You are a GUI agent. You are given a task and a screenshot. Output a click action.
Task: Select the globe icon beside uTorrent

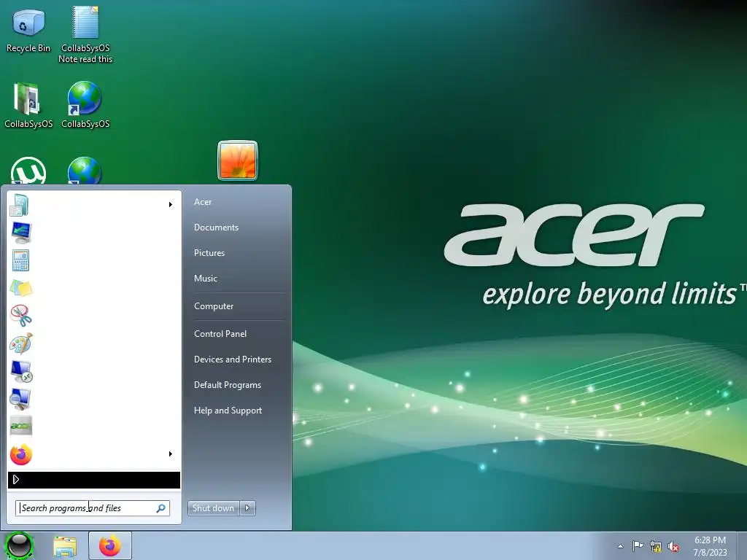[x=85, y=171]
